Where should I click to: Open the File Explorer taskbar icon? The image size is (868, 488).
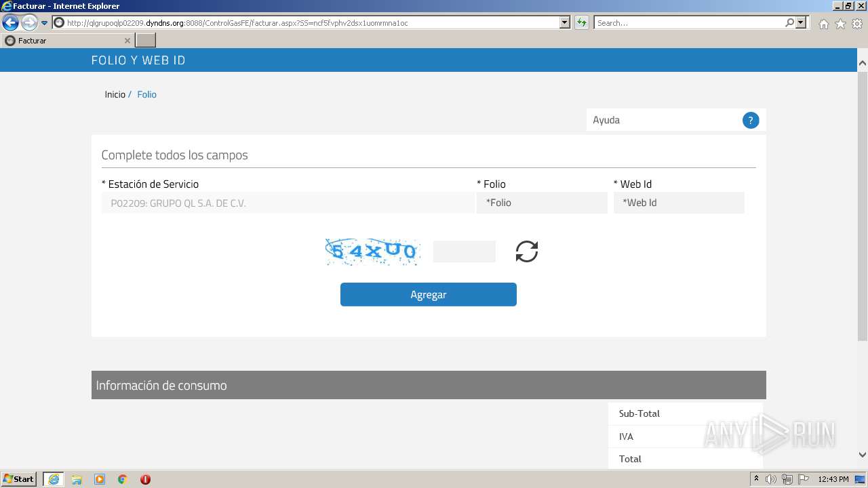coord(77,479)
